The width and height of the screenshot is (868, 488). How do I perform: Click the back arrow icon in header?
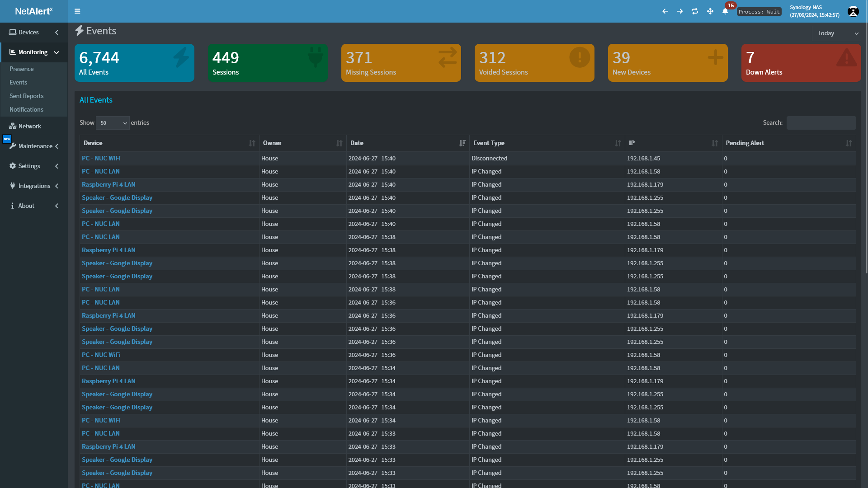[x=665, y=11]
